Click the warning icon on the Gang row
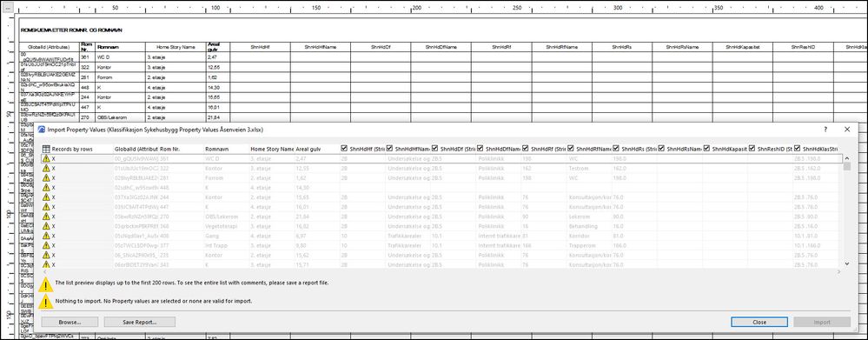This screenshot has height=340, width=868. click(47, 236)
